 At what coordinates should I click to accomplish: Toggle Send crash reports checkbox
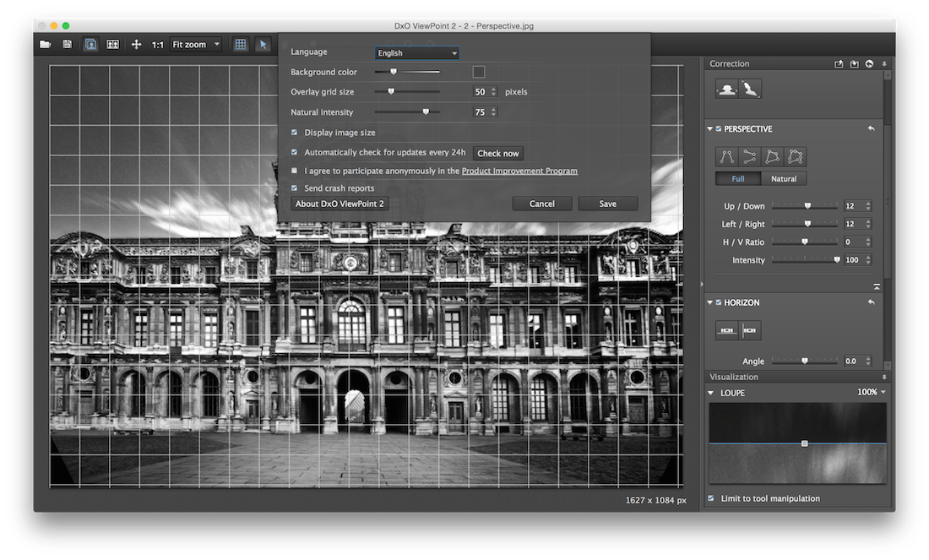tap(295, 188)
